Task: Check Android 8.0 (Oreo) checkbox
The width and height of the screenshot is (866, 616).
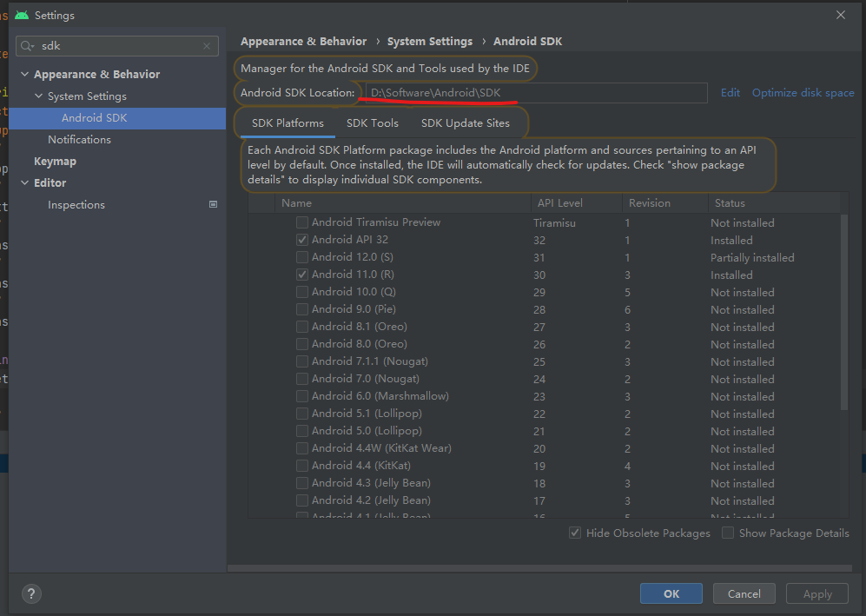Action: coord(302,344)
